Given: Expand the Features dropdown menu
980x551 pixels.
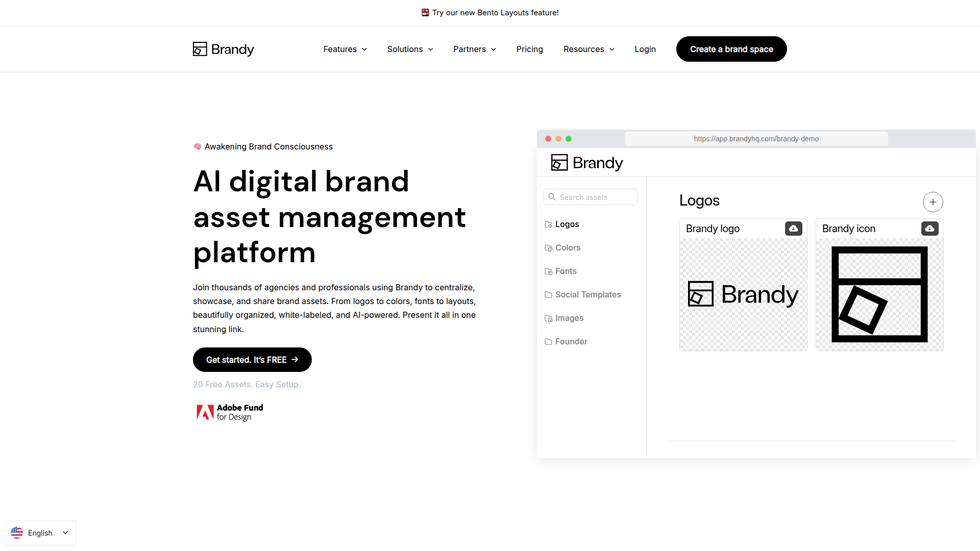Looking at the screenshot, I should (x=345, y=49).
